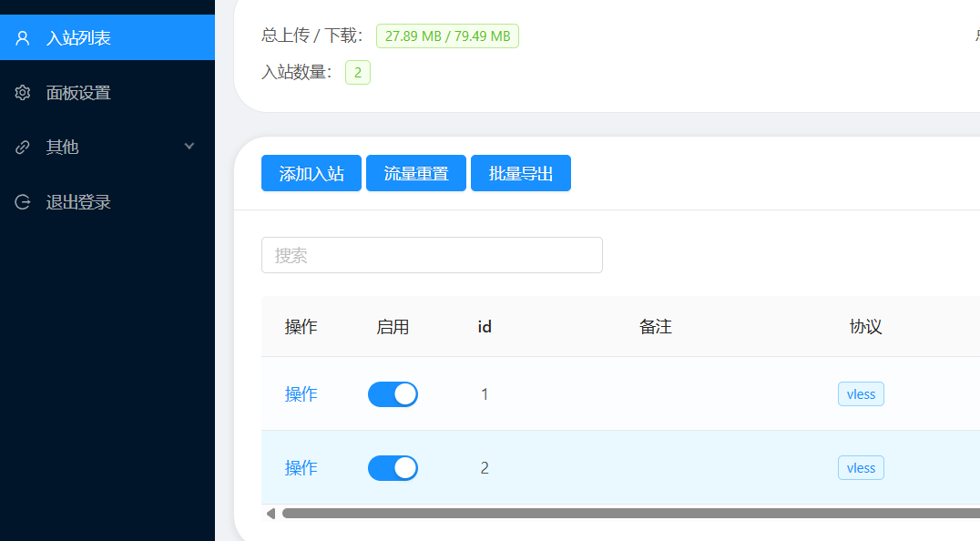This screenshot has width=980, height=541.
Task: Choose 退出登录 in the sidebar
Action: click(107, 202)
